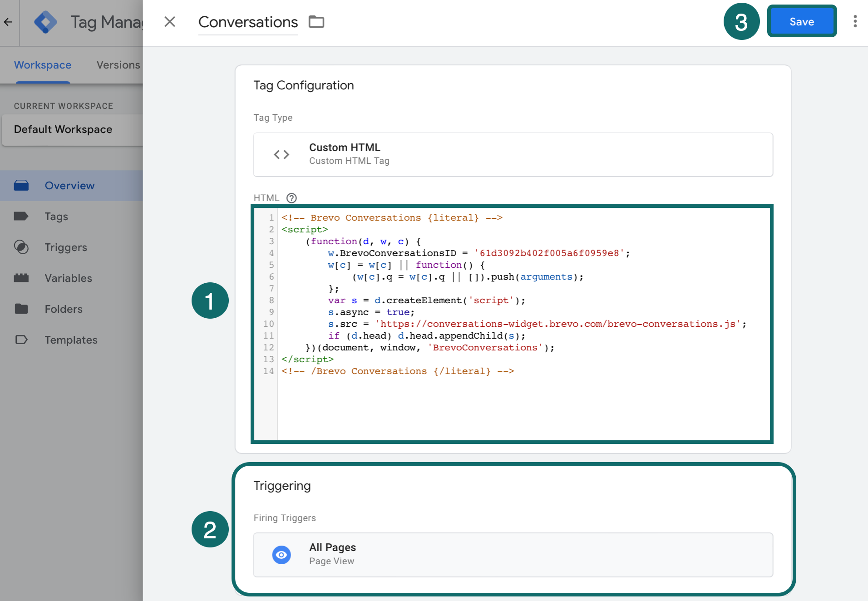Image resolution: width=868 pixels, height=601 pixels.
Task: Open the three-dot more actions menu
Action: tap(855, 21)
